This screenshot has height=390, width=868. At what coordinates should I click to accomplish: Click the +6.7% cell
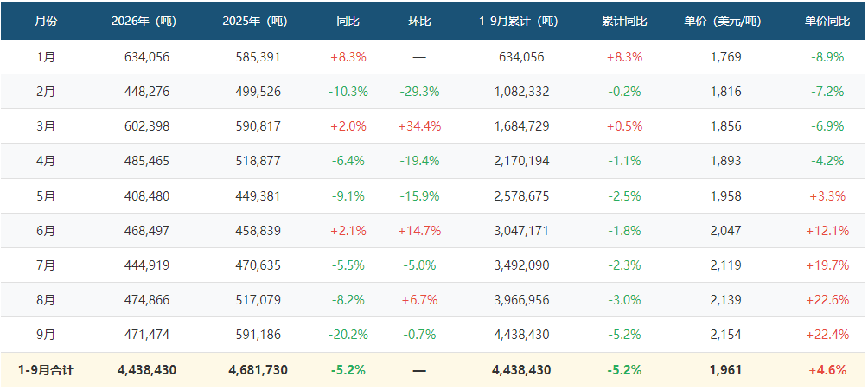click(419, 300)
